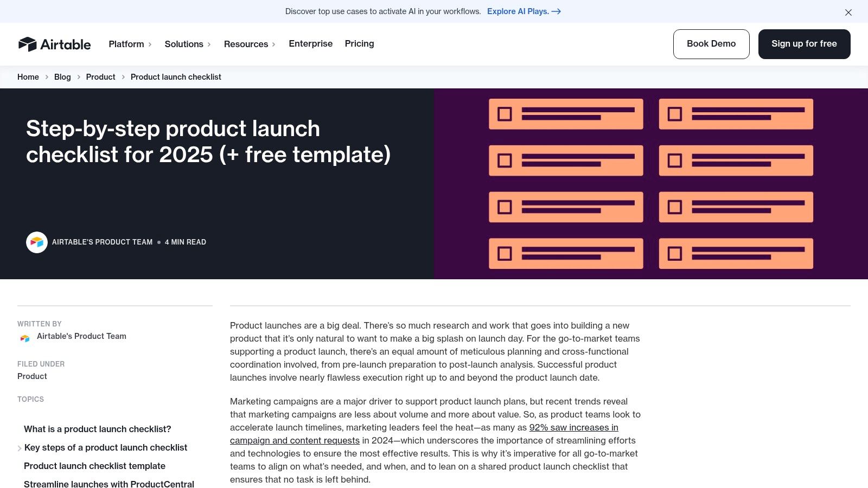Select the Enterprise menu item

(310, 44)
